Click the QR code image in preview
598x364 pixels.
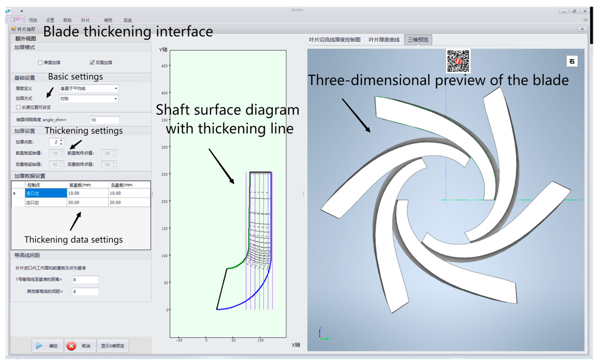point(458,61)
